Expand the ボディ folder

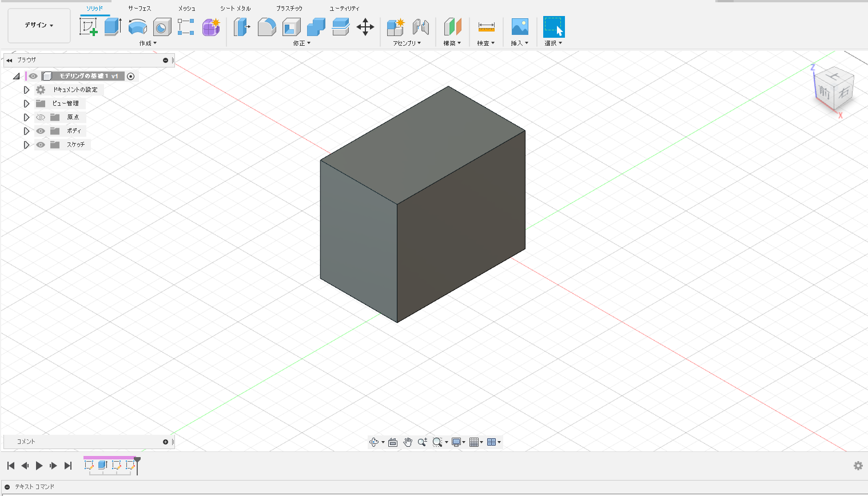(x=26, y=131)
